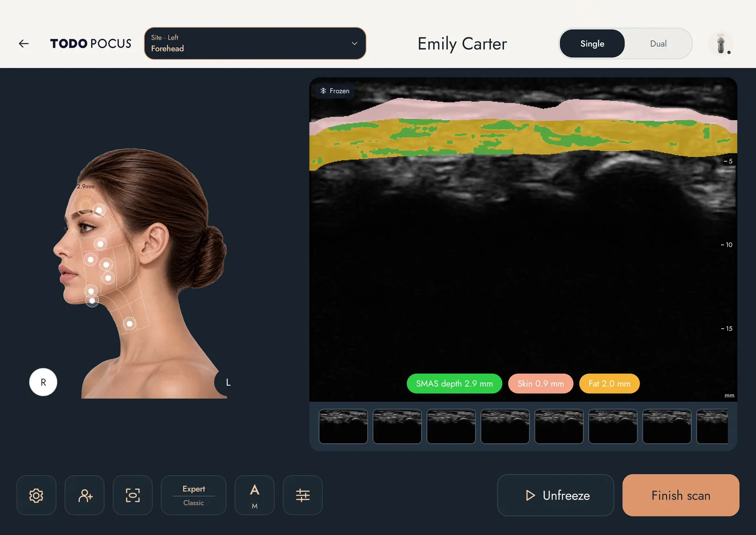This screenshot has height=535, width=756.
Task: Open the Site Left Forehead dropdown
Action: click(255, 43)
